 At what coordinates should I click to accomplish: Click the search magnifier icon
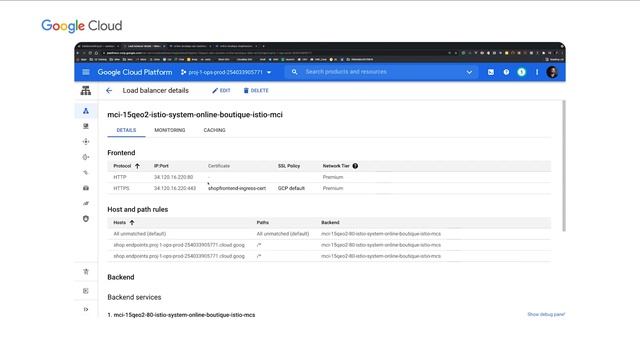294,72
